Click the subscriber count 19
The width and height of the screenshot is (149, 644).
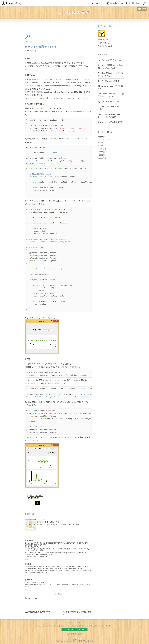tap(109, 43)
